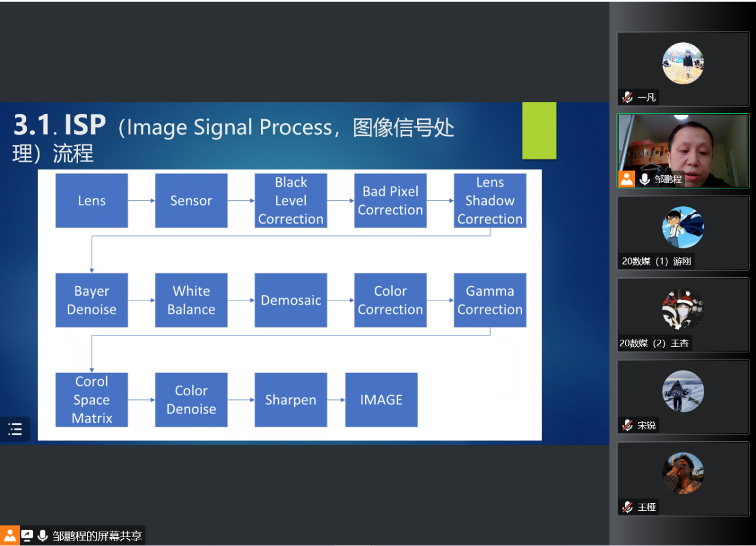Click the muted microphone icon for 宋锐
This screenshot has height=546, width=756.
pyautogui.click(x=627, y=425)
